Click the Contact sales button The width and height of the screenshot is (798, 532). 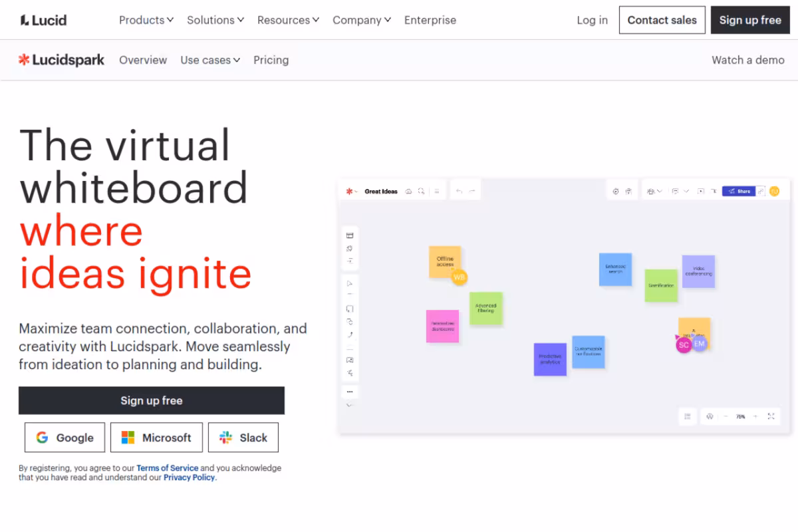662,20
